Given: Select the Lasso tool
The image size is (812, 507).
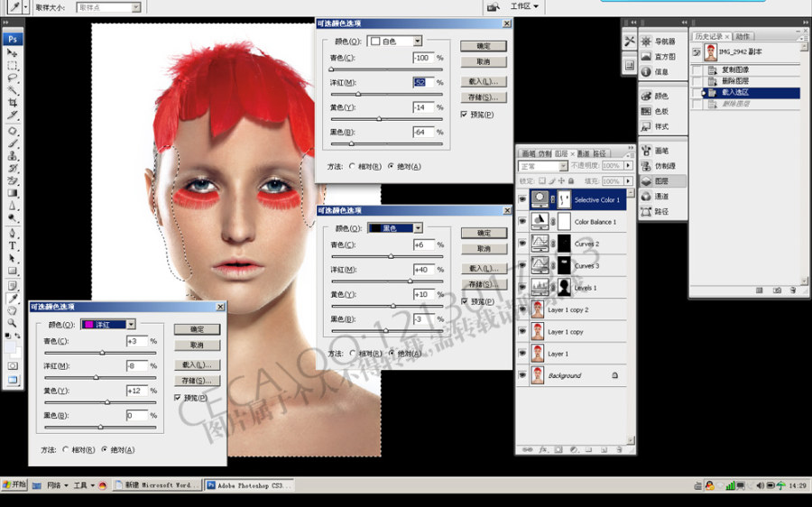Looking at the screenshot, I should click(x=13, y=78).
